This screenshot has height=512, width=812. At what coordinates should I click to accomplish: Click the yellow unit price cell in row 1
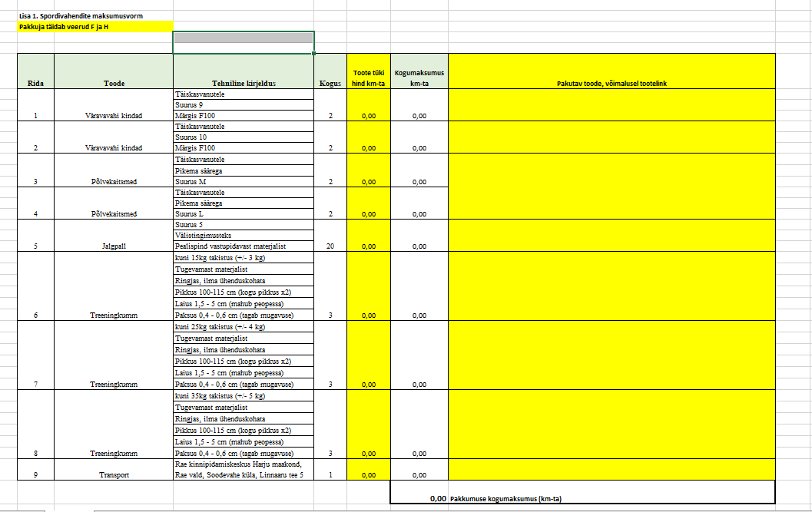pyautogui.click(x=368, y=116)
